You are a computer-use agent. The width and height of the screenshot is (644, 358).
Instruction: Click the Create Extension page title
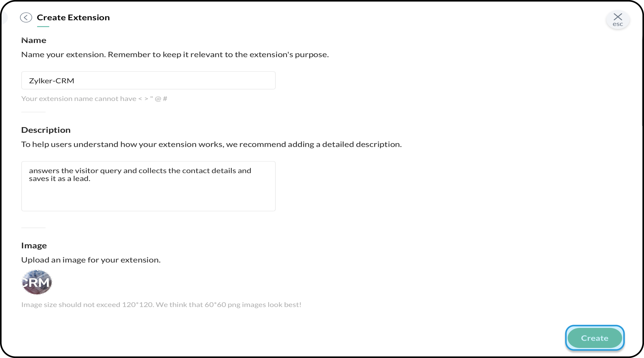click(73, 17)
